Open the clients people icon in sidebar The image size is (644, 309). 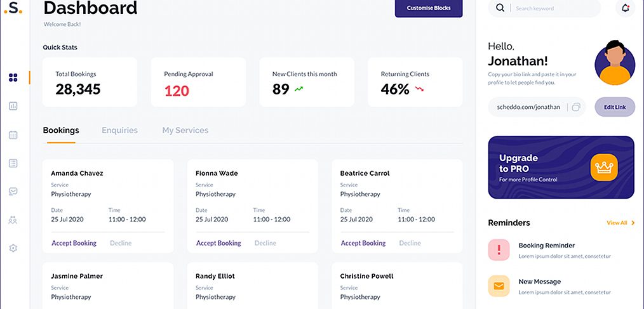tap(13, 220)
